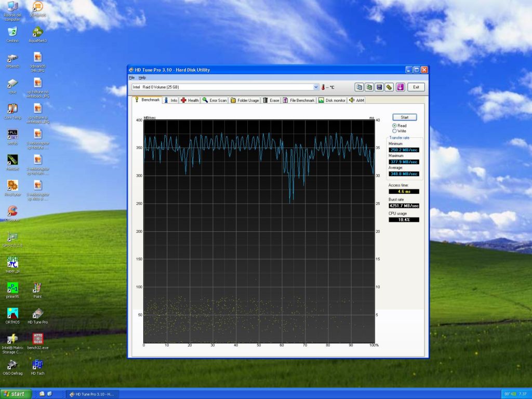This screenshot has width=532, height=399.
Task: Click the average transfer rate value
Action: [404, 174]
